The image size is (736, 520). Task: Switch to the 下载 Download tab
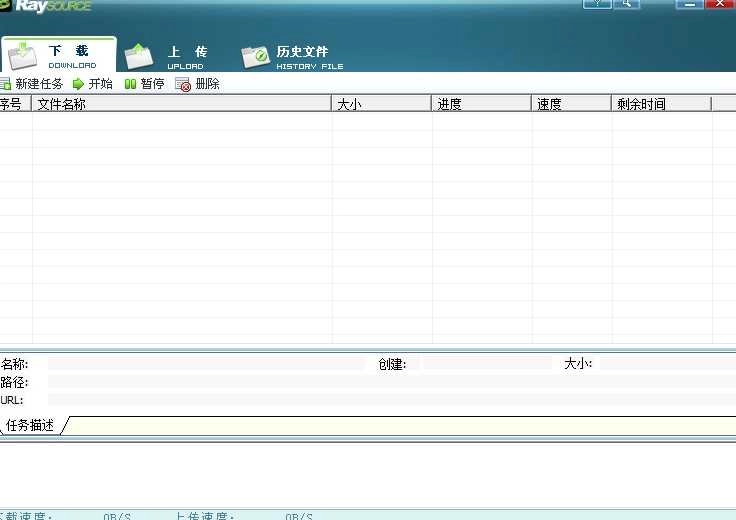tap(58, 55)
